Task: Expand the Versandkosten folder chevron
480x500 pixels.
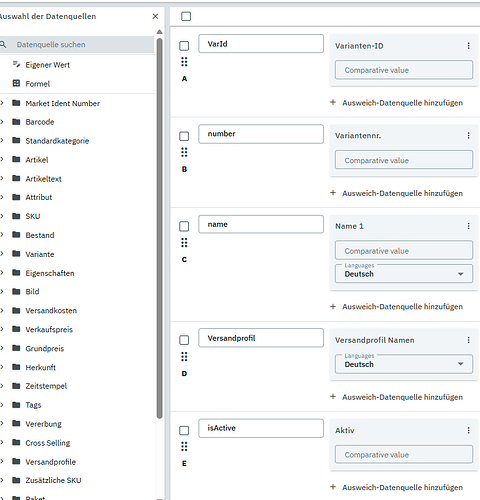Action: point(2,310)
